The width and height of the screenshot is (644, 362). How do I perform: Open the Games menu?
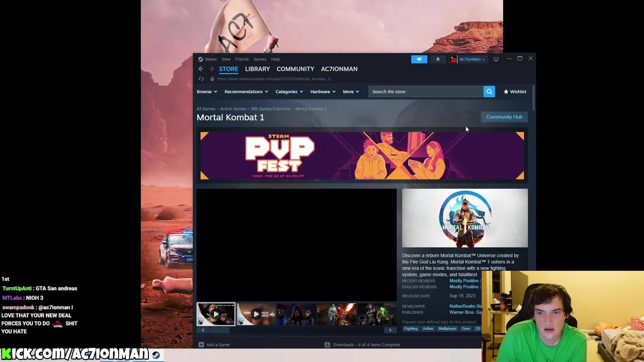coord(260,59)
